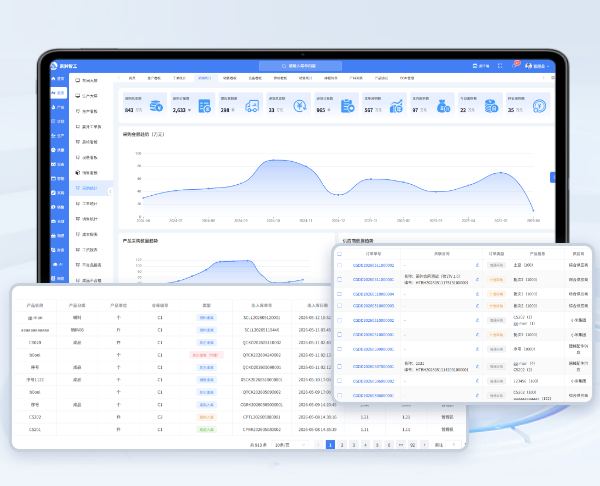Click the clipboard icon beside 965

tap(347, 106)
